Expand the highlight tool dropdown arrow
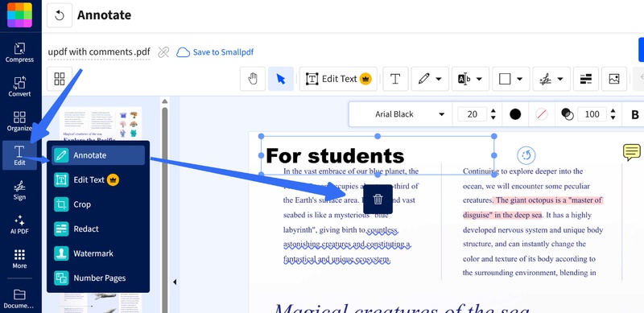 pyautogui.click(x=479, y=79)
